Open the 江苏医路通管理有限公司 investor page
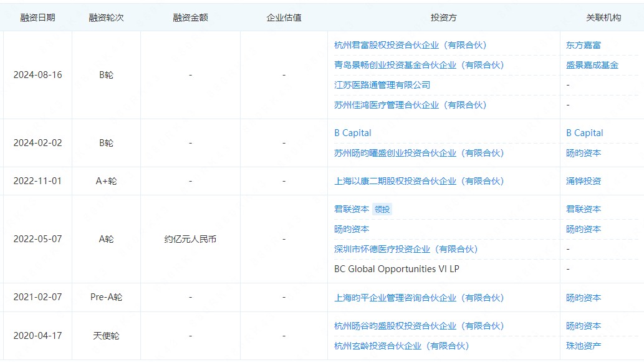644x362 pixels. tap(382, 85)
